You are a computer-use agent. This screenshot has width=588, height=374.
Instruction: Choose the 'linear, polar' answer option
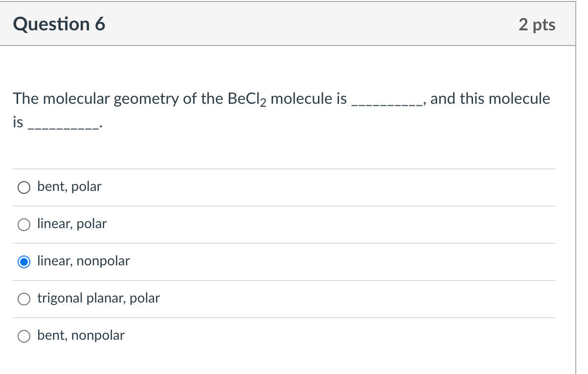click(23, 225)
